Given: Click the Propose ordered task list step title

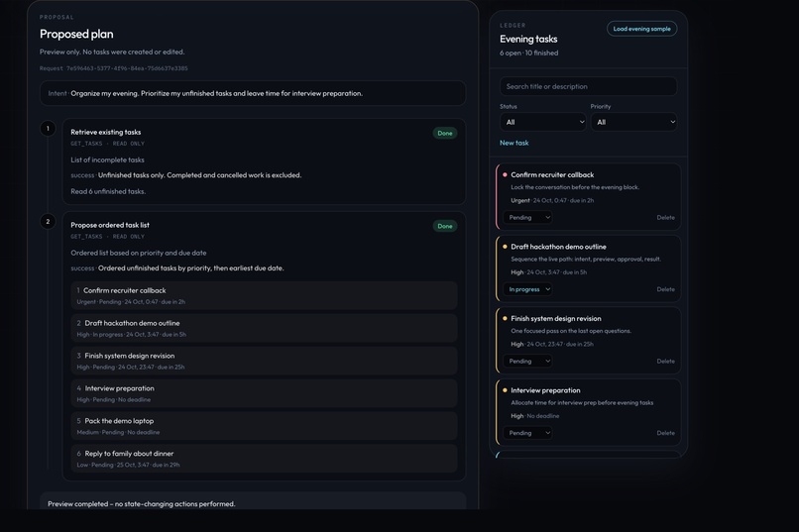Looking at the screenshot, I should click(110, 225).
